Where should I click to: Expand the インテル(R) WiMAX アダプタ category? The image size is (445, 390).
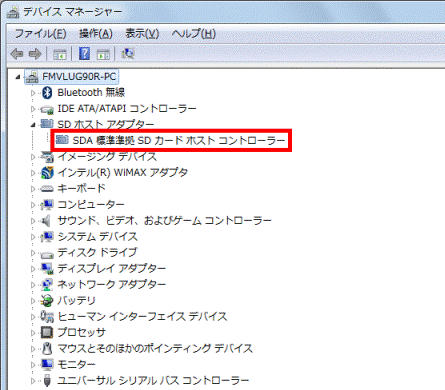click(x=33, y=173)
